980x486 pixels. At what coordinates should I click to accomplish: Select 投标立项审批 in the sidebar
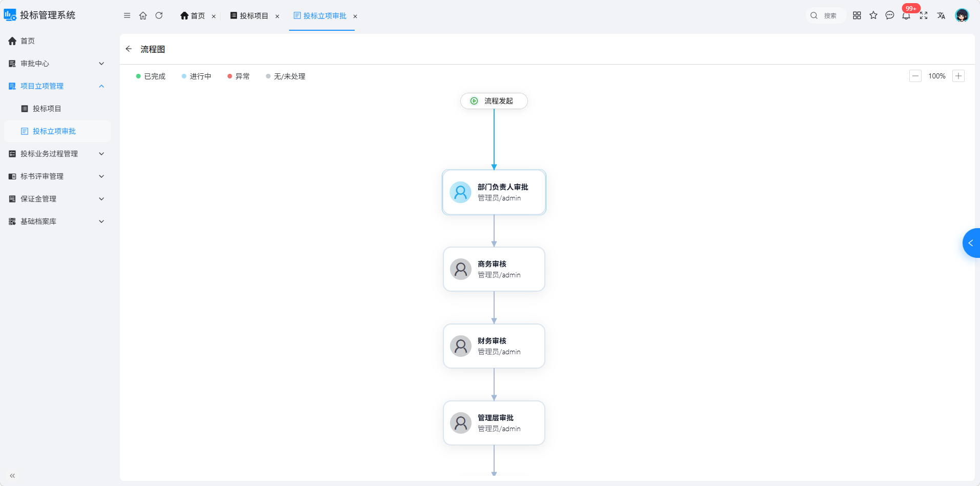56,131
